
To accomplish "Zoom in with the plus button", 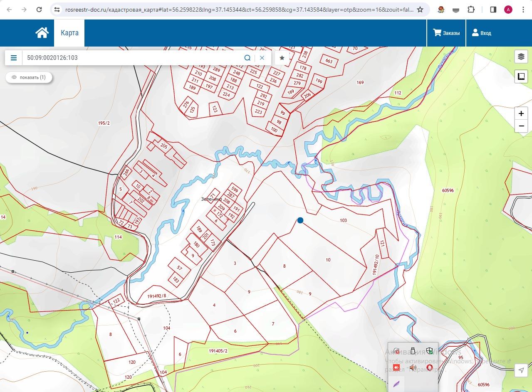I will [521, 113].
